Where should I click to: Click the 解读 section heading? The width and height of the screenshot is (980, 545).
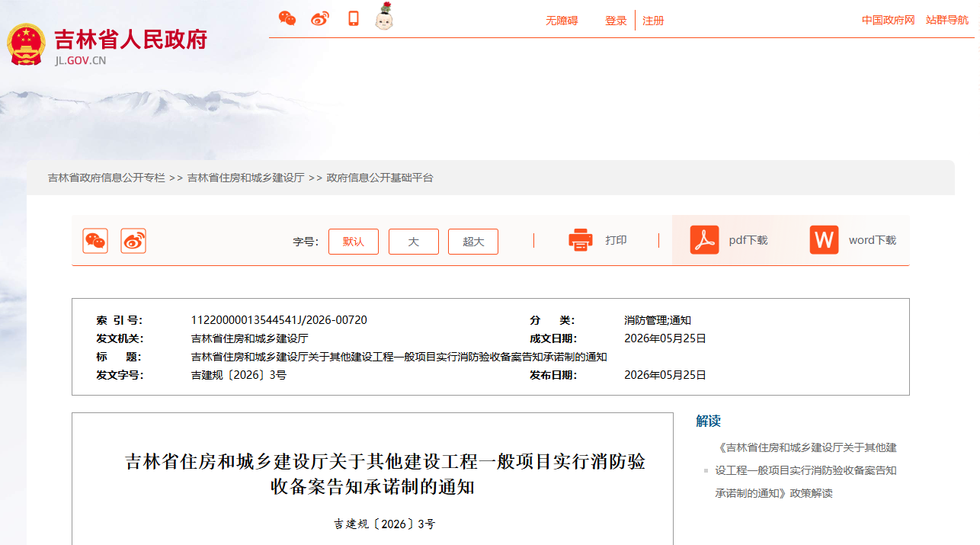pyautogui.click(x=708, y=421)
